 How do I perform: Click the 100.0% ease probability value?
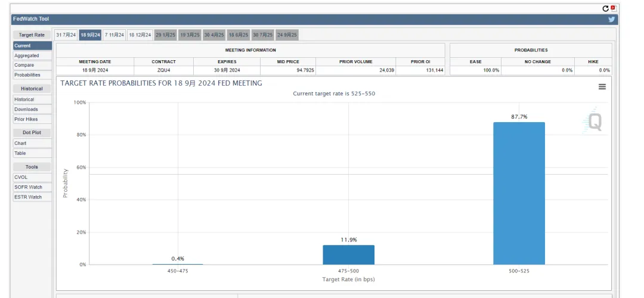point(491,70)
